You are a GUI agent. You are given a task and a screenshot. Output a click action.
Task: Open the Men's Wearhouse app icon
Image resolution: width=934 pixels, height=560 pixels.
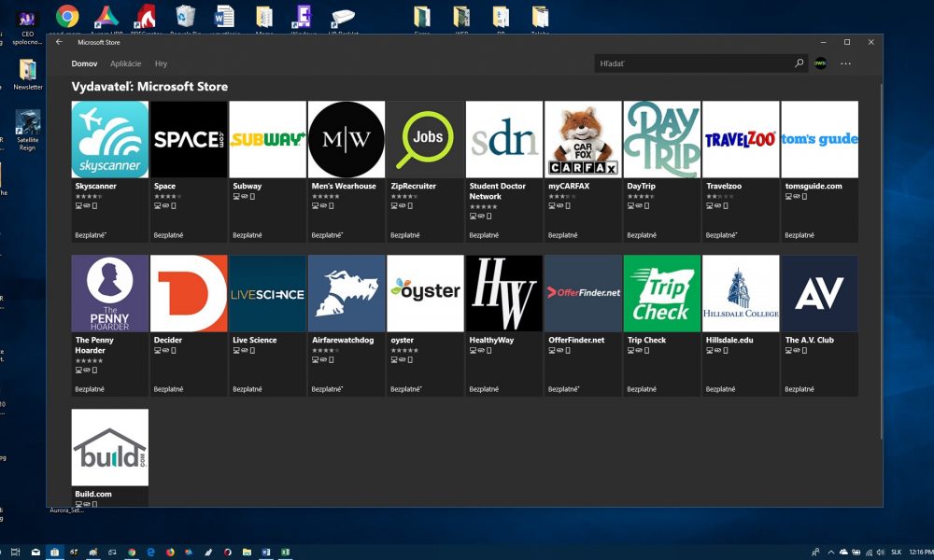[x=347, y=139]
